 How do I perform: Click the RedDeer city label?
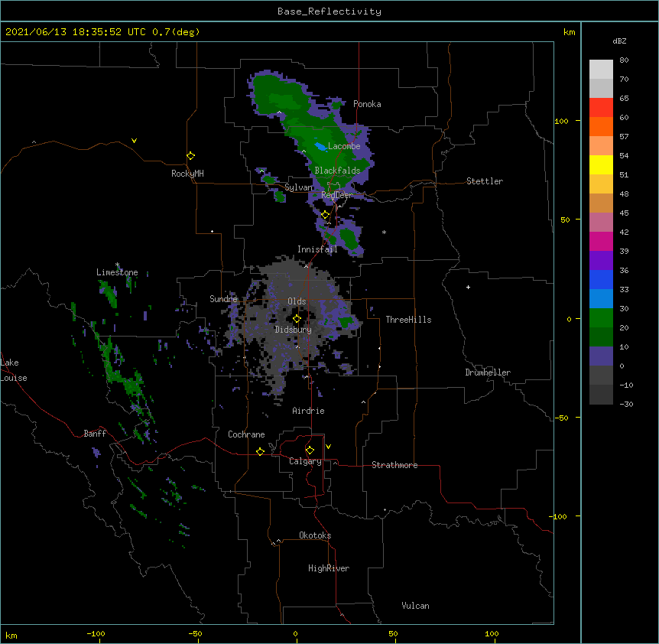337,195
